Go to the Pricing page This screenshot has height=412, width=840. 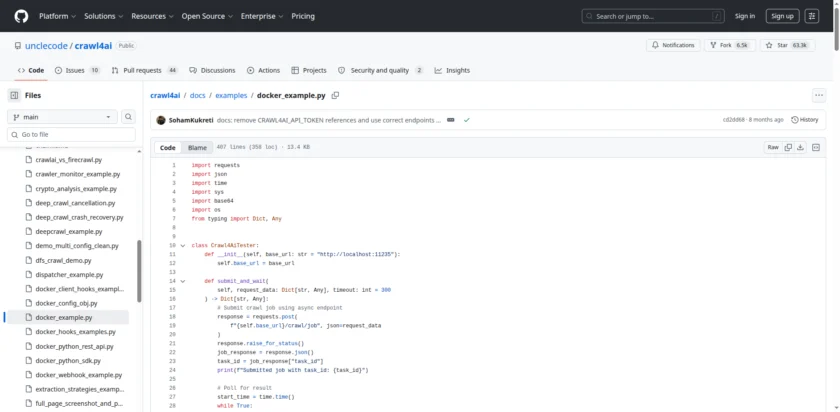[303, 16]
